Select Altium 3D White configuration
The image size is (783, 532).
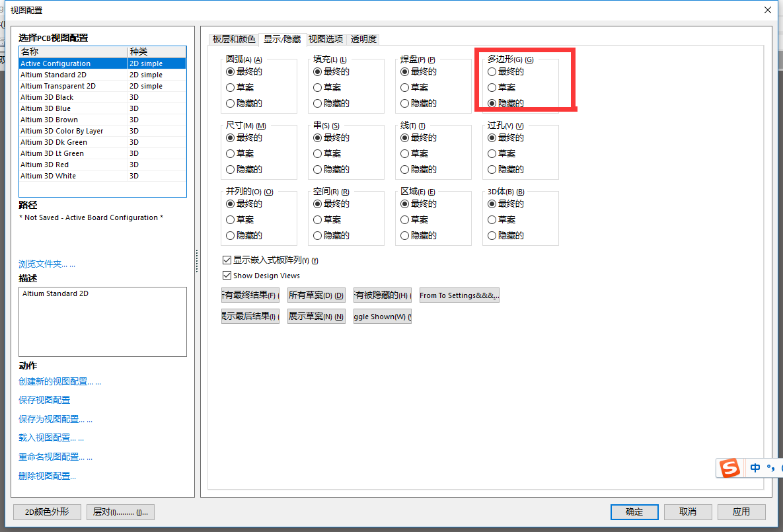coord(102,176)
